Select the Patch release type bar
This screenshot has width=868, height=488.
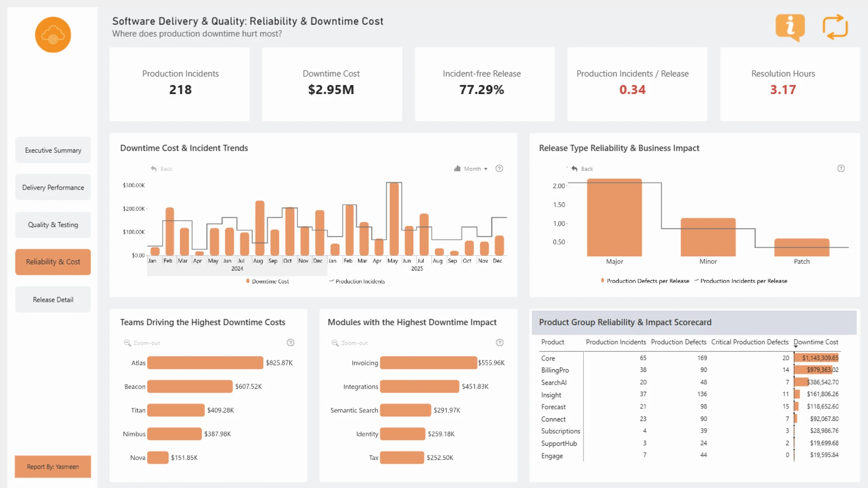coord(802,248)
